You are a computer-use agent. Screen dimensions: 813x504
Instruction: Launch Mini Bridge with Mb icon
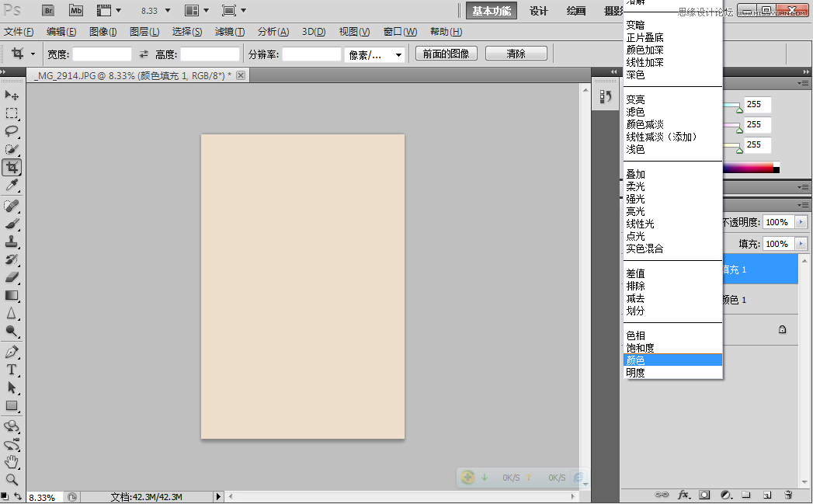(75, 10)
